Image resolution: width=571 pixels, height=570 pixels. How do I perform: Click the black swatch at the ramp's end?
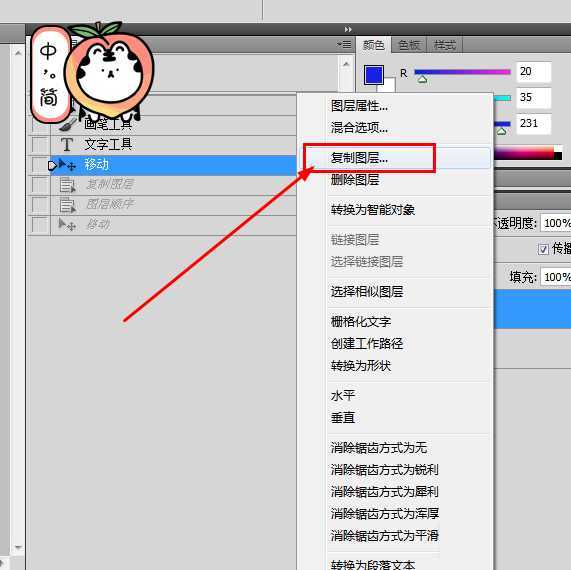click(x=558, y=156)
